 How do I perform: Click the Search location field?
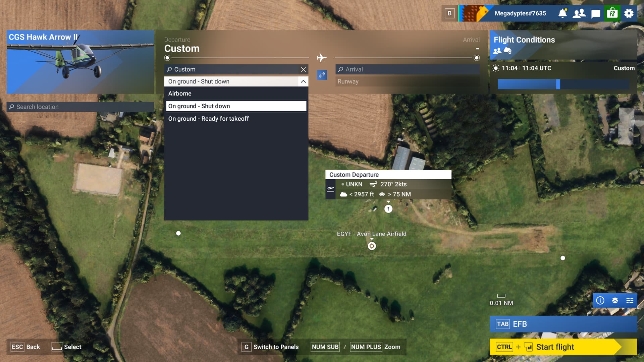80,107
